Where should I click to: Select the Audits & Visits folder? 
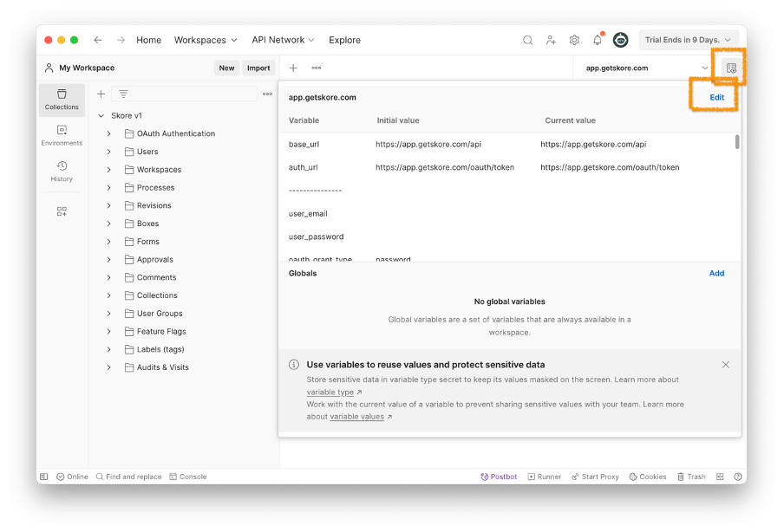(x=163, y=367)
